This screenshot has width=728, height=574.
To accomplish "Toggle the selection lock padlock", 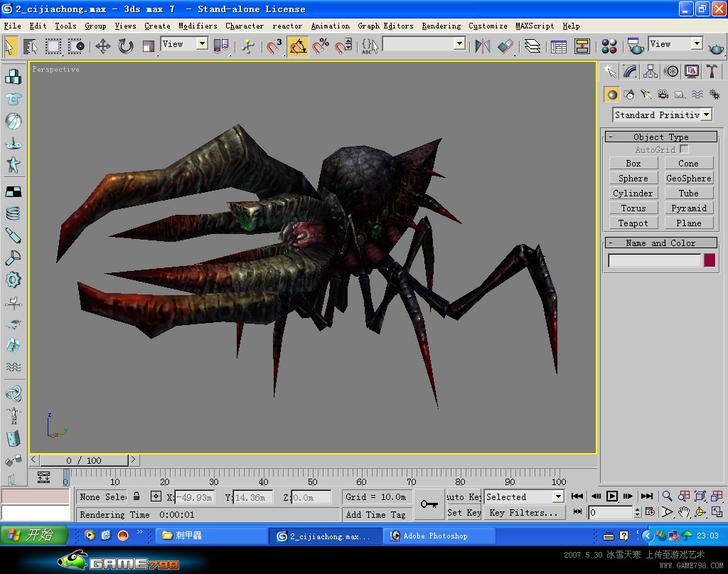I will click(x=136, y=496).
